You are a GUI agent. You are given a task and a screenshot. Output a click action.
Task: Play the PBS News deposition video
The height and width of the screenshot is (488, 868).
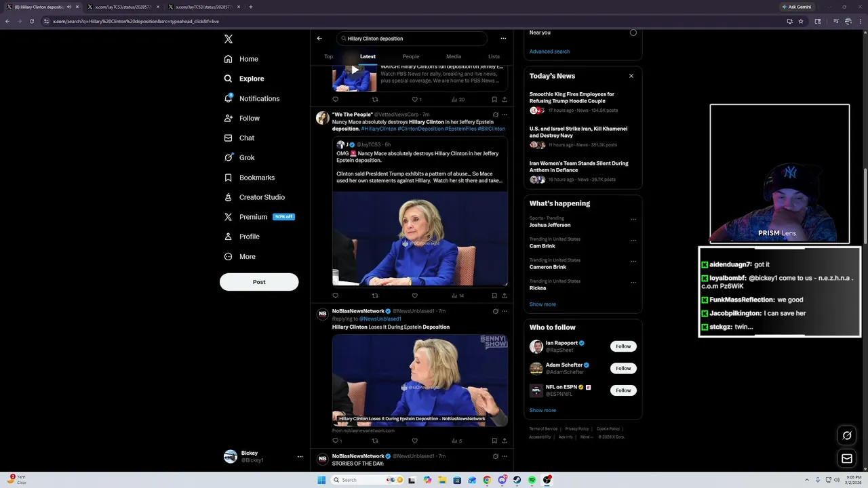point(354,70)
